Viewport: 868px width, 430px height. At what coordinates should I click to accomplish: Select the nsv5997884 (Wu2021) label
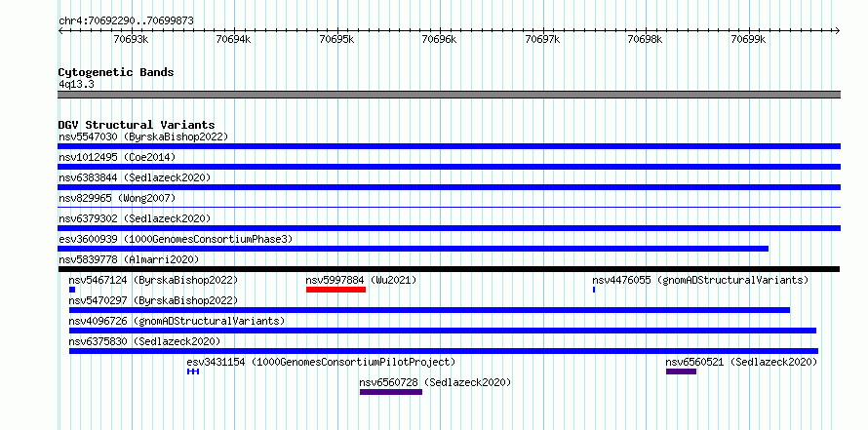click(361, 280)
